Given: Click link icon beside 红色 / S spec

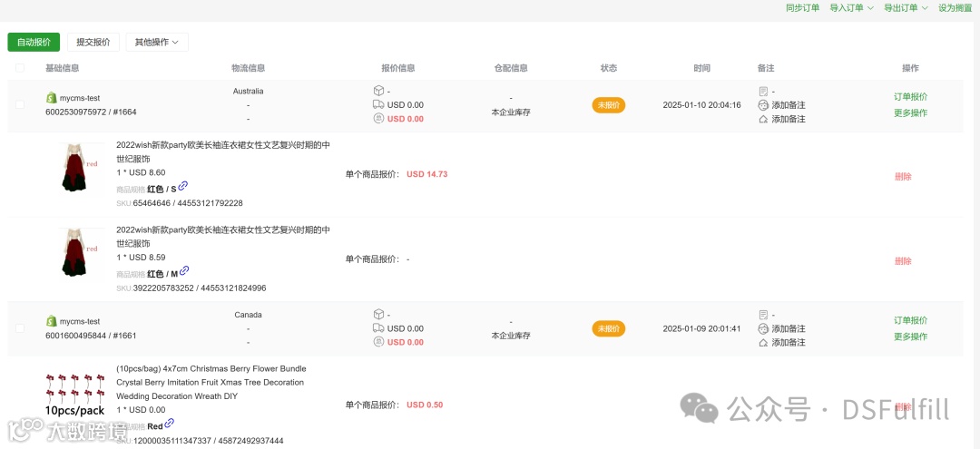Looking at the screenshot, I should pos(183,186).
